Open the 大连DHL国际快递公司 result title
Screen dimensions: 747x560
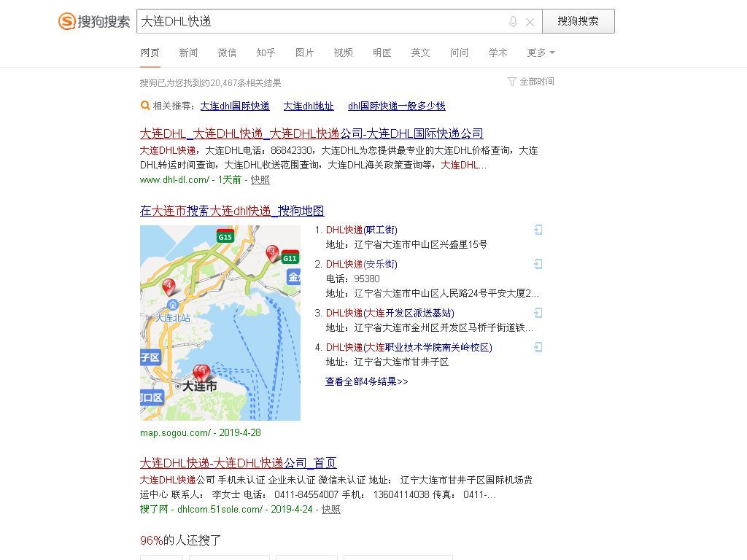click(311, 133)
